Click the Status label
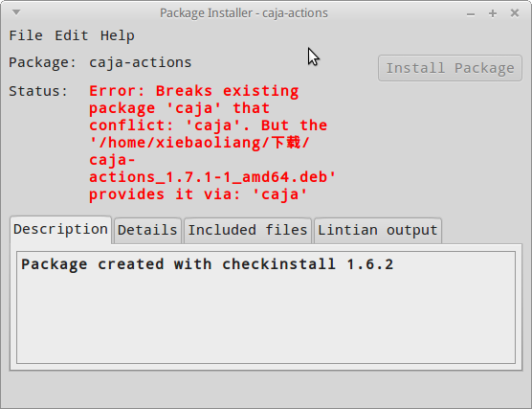 point(38,91)
